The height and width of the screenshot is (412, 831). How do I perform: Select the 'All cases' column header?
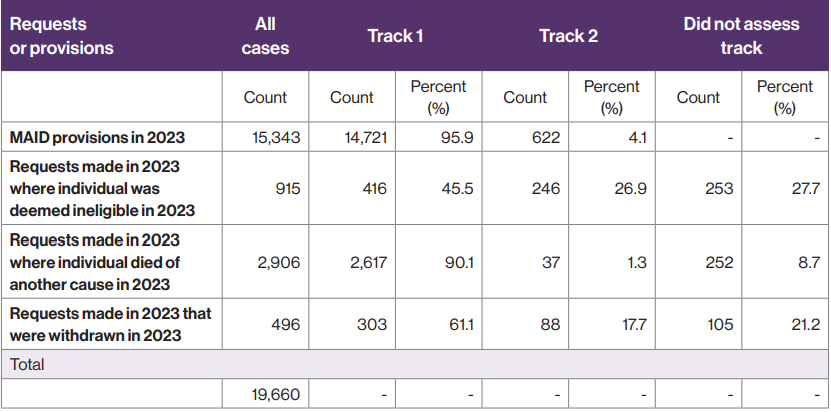click(x=265, y=36)
